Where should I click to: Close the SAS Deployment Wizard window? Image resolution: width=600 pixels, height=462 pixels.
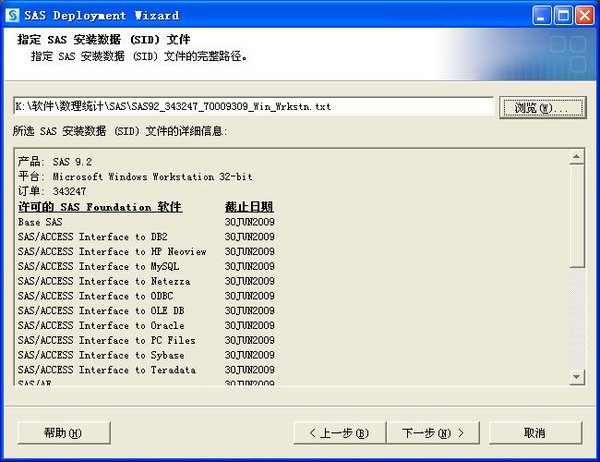pos(585,16)
